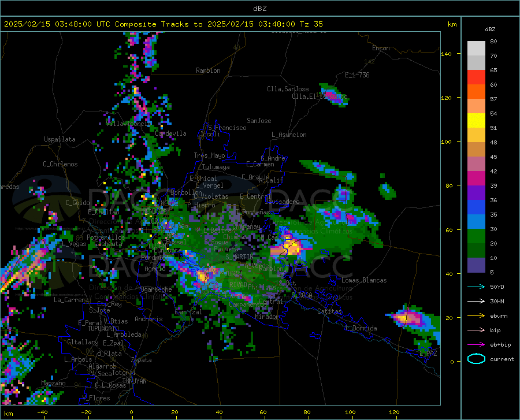Click the 'Tres_Mayo' map label
The height and width of the screenshot is (420, 520).
click(x=209, y=155)
